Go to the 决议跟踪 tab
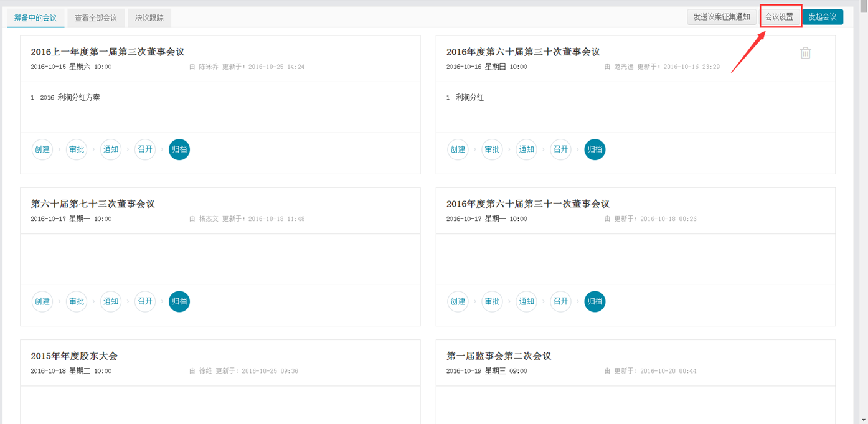This screenshot has height=424, width=868. pyautogui.click(x=149, y=17)
